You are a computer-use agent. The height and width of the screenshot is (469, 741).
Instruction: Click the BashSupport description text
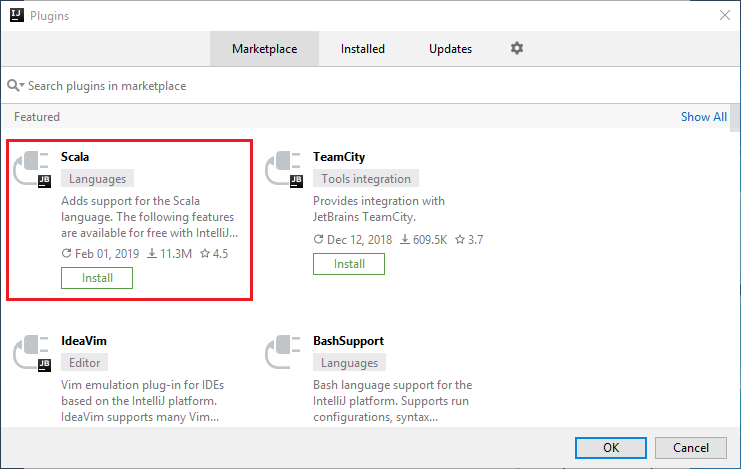[392, 401]
